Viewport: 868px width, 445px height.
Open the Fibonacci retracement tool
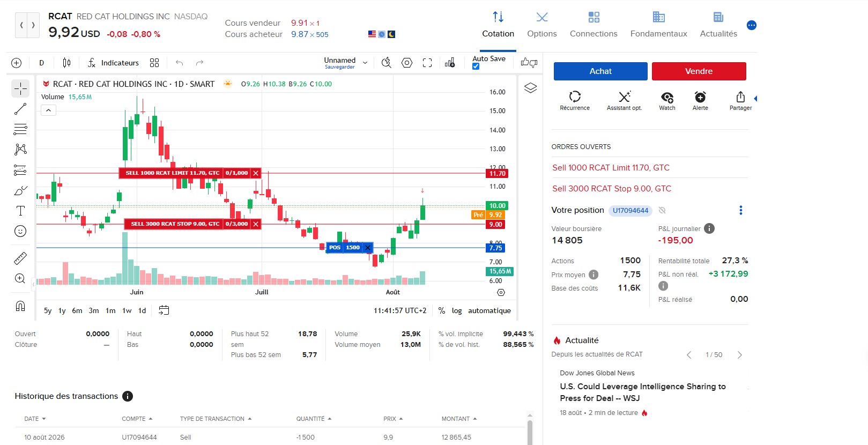[20, 129]
